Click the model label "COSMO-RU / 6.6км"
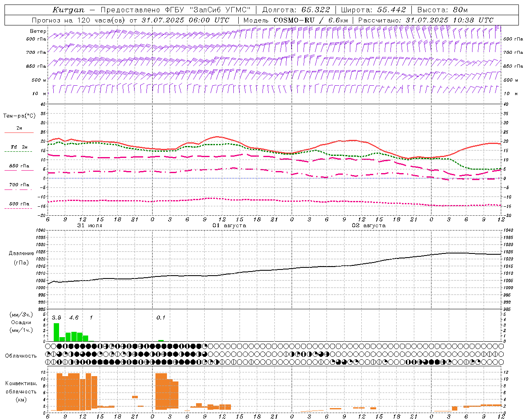This screenshot has height=420, width=525. 310,20
